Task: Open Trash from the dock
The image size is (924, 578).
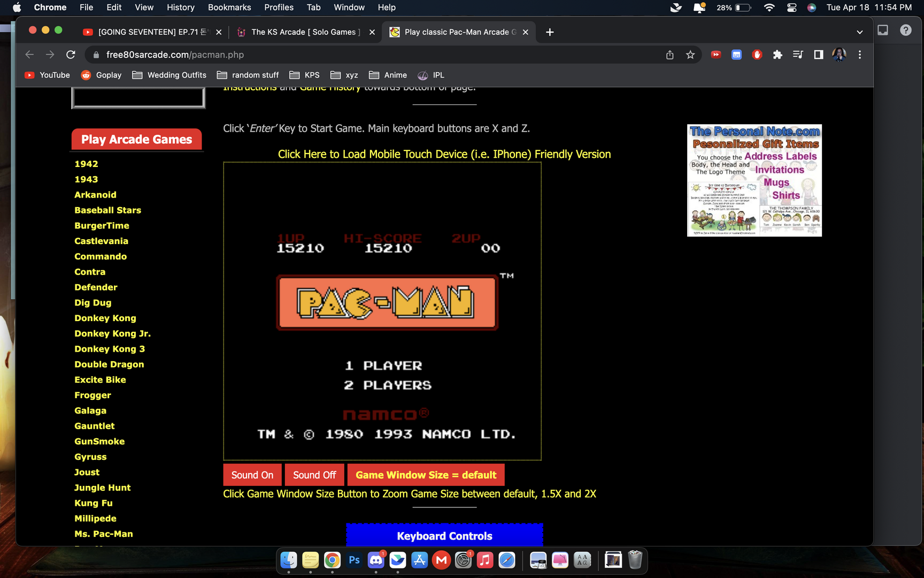Action: point(635,560)
